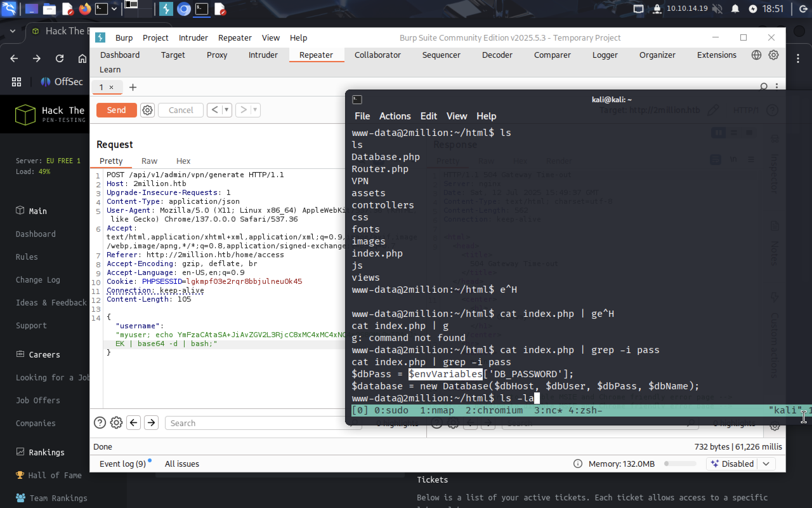812x508 pixels.
Task: Open the Burp menu
Action: (x=124, y=38)
